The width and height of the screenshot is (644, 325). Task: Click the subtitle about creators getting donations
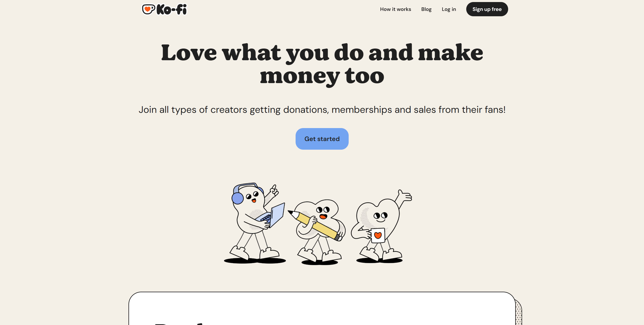(x=322, y=110)
